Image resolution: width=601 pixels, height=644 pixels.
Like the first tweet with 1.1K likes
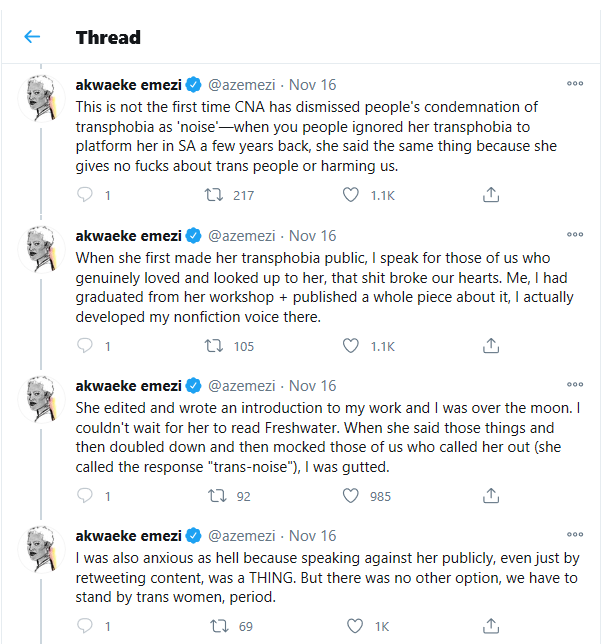pos(350,195)
